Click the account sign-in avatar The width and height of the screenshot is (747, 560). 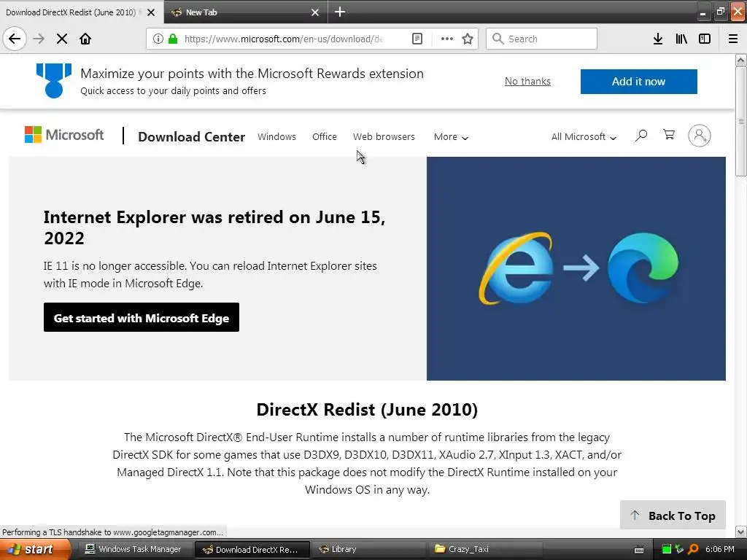(700, 136)
